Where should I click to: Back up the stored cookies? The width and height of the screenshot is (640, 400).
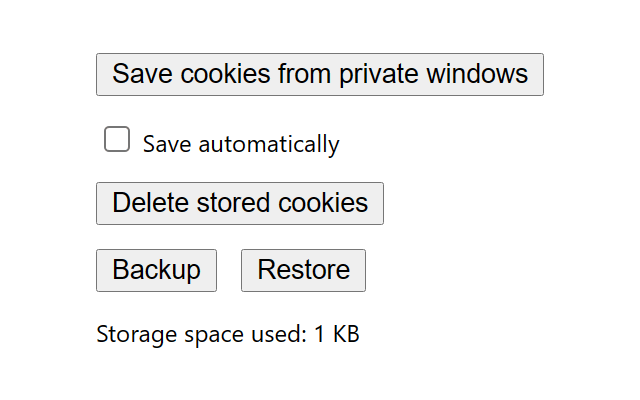pos(156,270)
